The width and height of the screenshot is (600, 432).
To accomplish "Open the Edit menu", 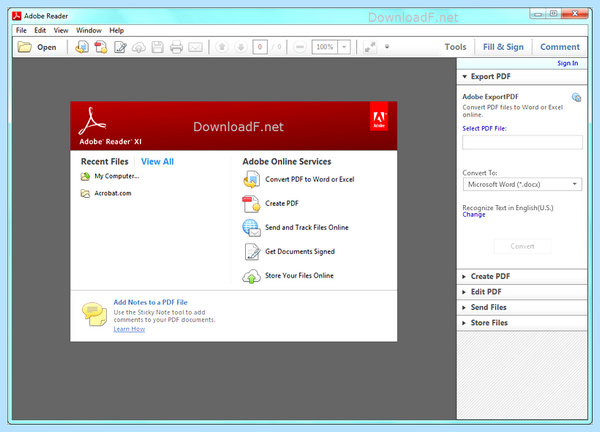I will 40,30.
